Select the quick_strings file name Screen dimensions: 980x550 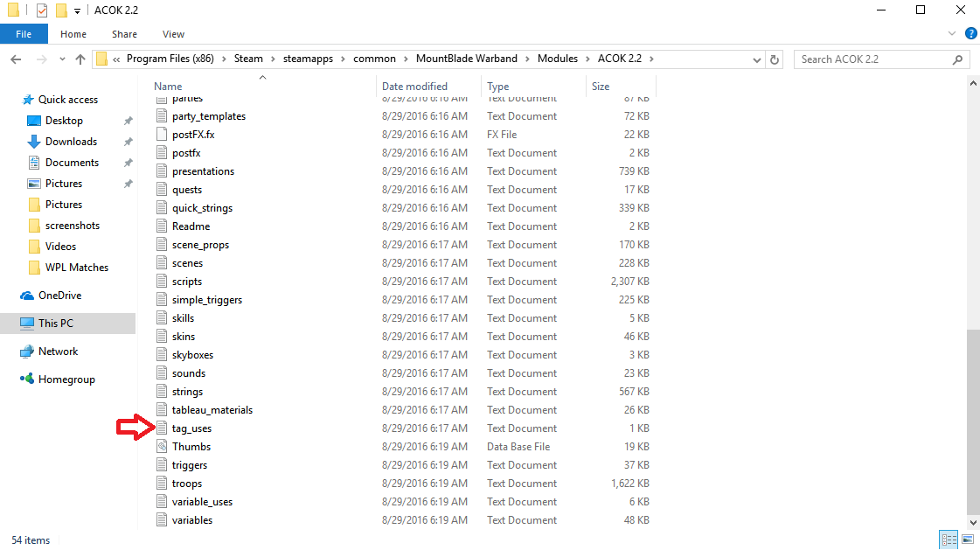[203, 208]
